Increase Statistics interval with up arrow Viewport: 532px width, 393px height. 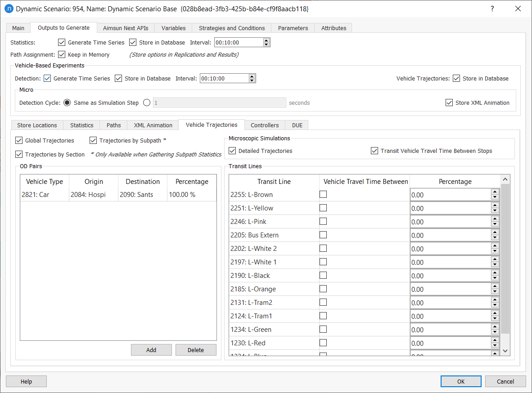coord(266,40)
